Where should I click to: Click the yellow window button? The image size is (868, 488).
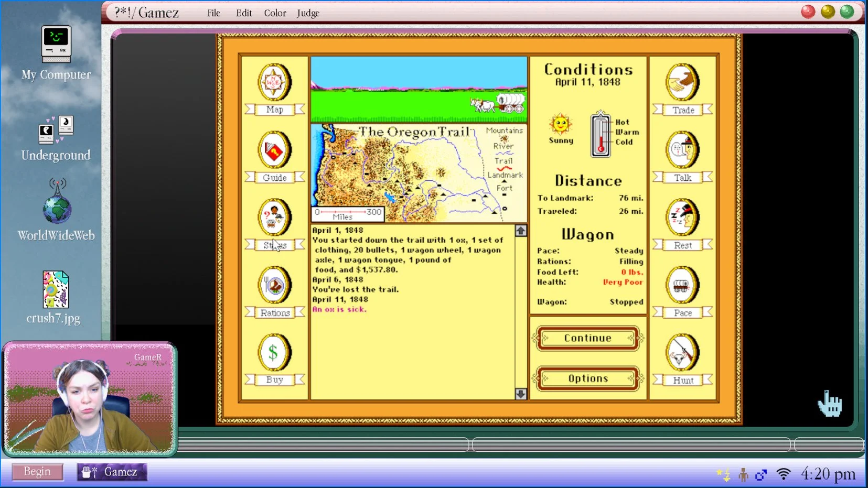(x=828, y=12)
